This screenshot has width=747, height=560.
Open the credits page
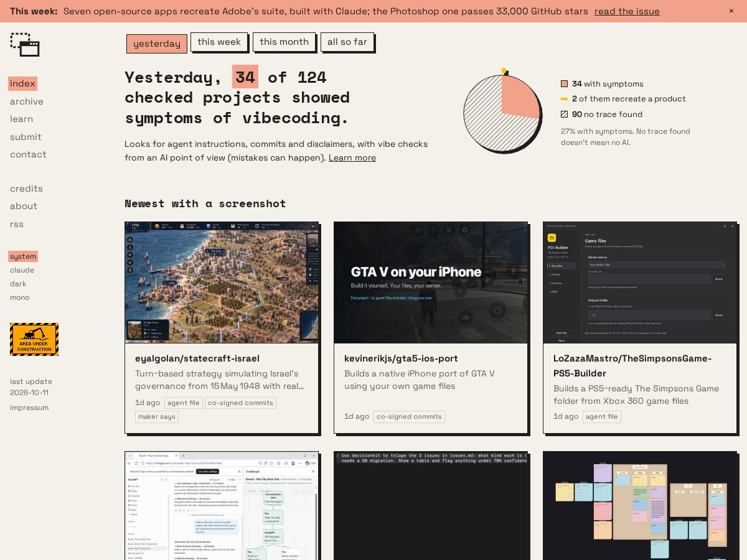pyautogui.click(x=26, y=189)
